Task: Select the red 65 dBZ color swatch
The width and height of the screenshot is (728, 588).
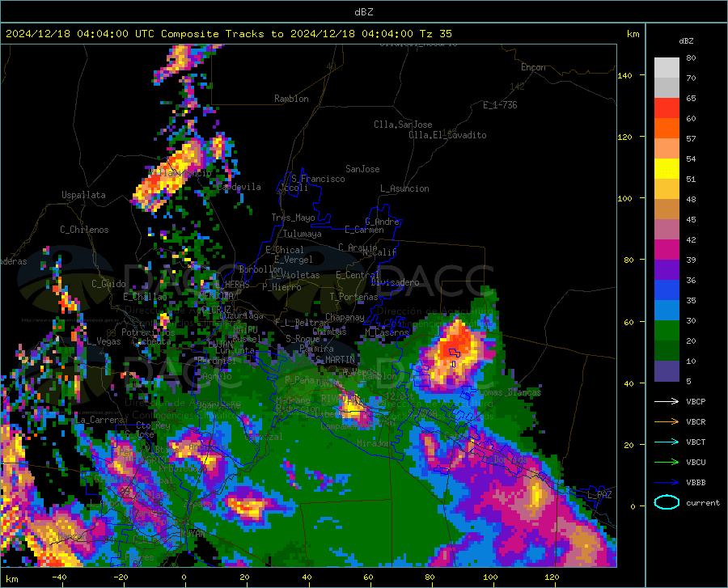Action: pyautogui.click(x=667, y=108)
